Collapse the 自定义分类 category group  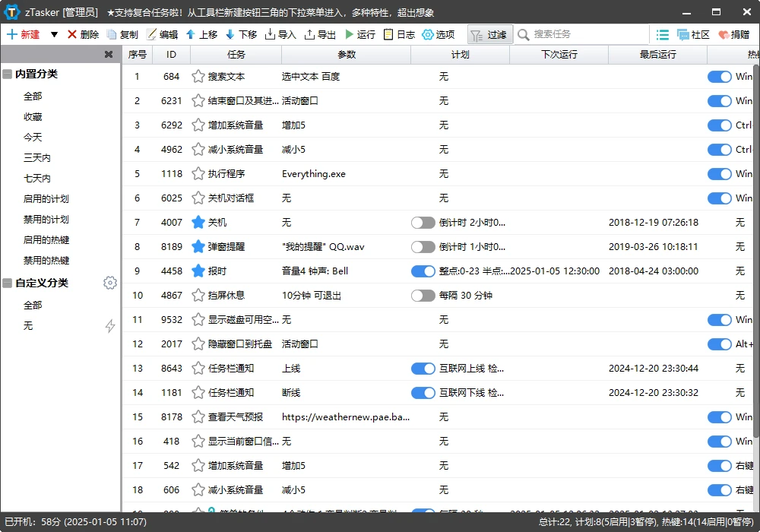pyautogui.click(x=8, y=283)
